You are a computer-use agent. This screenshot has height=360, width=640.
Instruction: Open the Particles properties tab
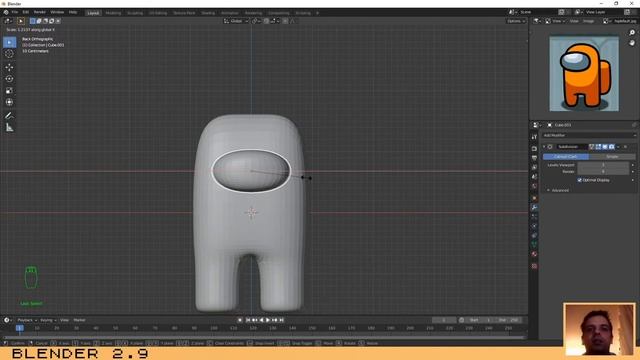tap(534, 217)
